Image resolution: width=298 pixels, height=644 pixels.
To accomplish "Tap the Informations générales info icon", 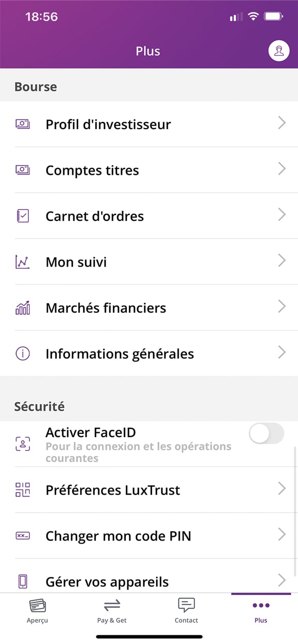I will click(22, 354).
